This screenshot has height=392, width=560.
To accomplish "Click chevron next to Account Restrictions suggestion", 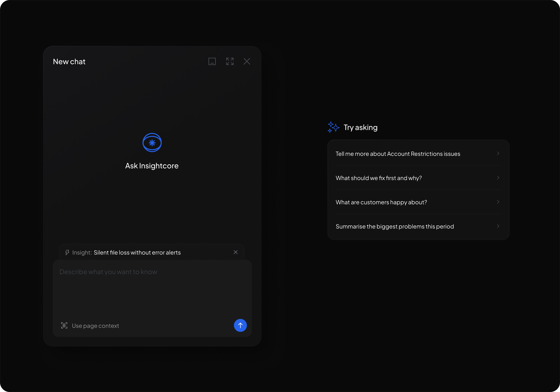I will [498, 153].
